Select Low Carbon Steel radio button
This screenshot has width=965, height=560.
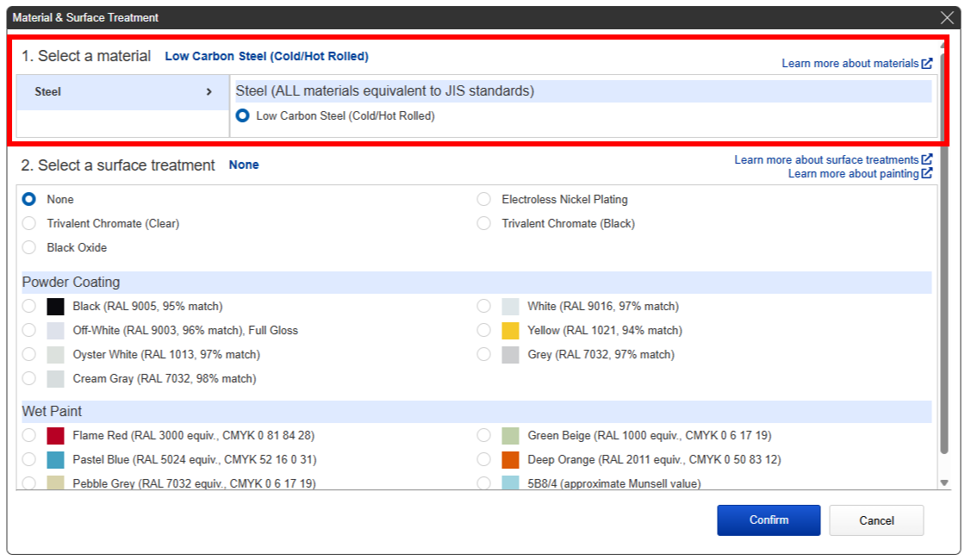pyautogui.click(x=243, y=115)
